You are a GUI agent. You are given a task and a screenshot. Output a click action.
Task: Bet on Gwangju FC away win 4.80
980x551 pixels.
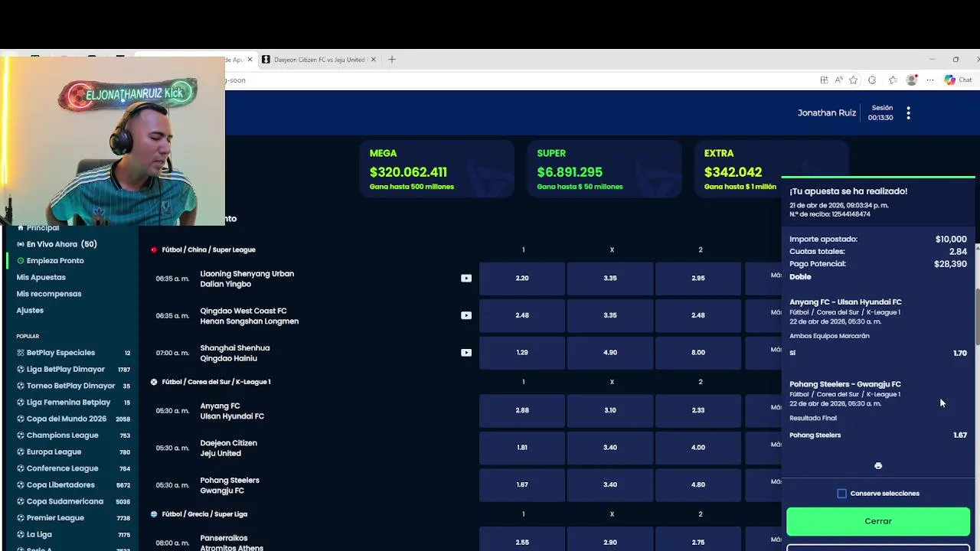click(698, 484)
